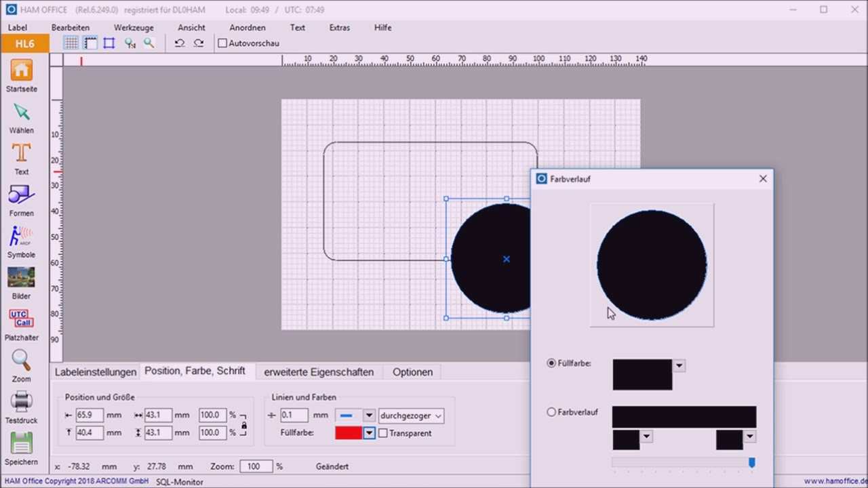Enable the Autovorschau checkbox
868x488 pixels.
coord(222,43)
